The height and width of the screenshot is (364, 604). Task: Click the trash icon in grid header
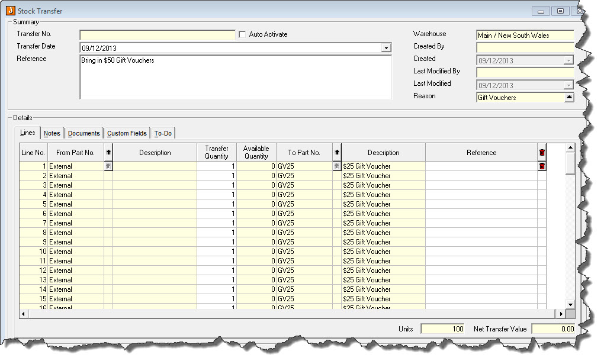tap(542, 153)
